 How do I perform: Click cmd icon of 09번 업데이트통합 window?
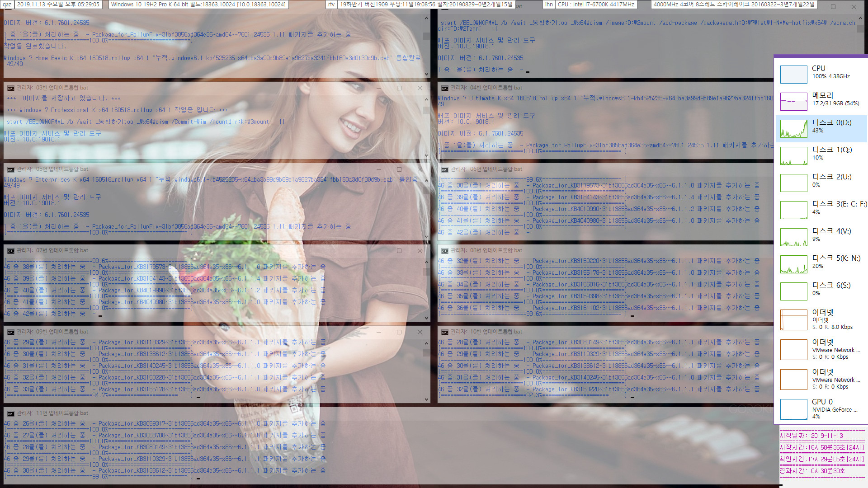click(11, 332)
